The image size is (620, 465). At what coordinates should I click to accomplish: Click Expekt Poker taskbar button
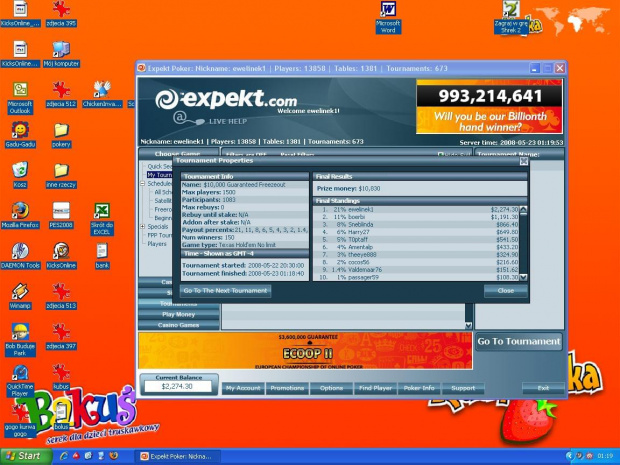(x=177, y=456)
